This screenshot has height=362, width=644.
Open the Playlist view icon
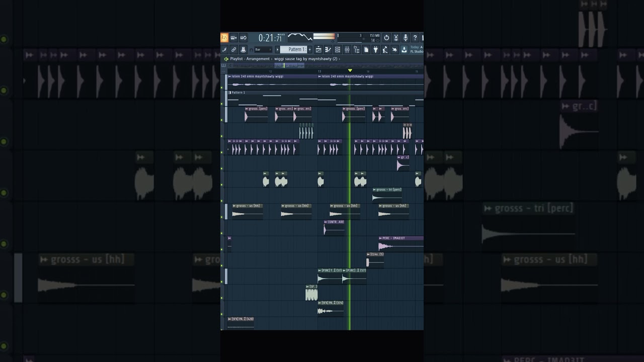(x=318, y=49)
